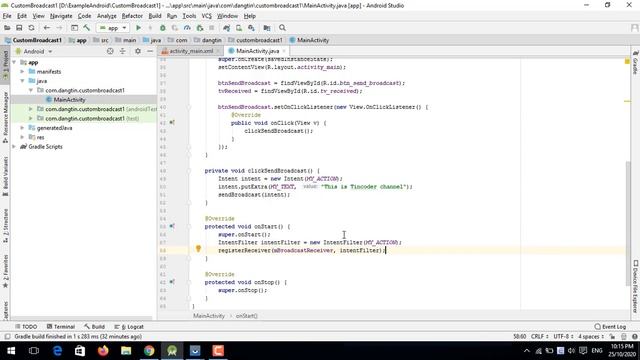Click the UTF-8 encoding selector
Viewport: 640px width, 360px height.
pyautogui.click(x=564, y=336)
